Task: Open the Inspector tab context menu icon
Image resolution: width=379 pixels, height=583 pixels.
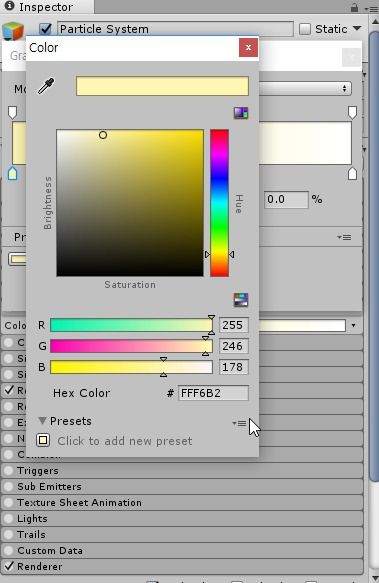Action: pyautogui.click(x=371, y=8)
